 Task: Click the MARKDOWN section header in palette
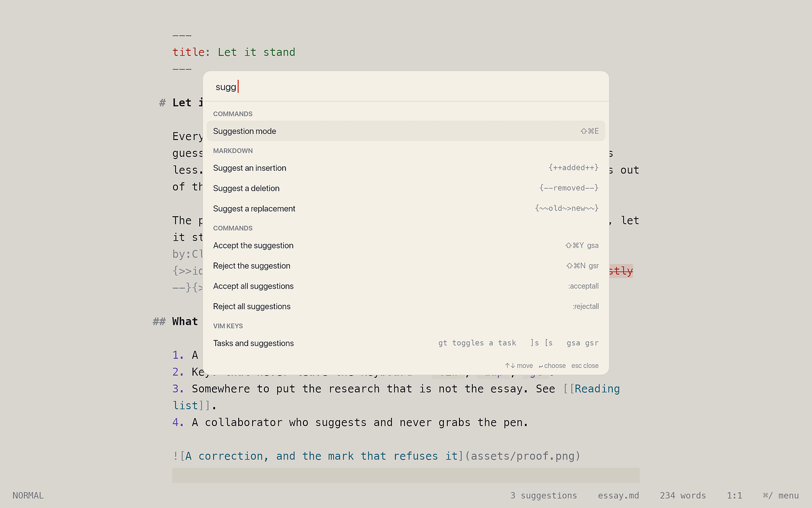click(233, 151)
